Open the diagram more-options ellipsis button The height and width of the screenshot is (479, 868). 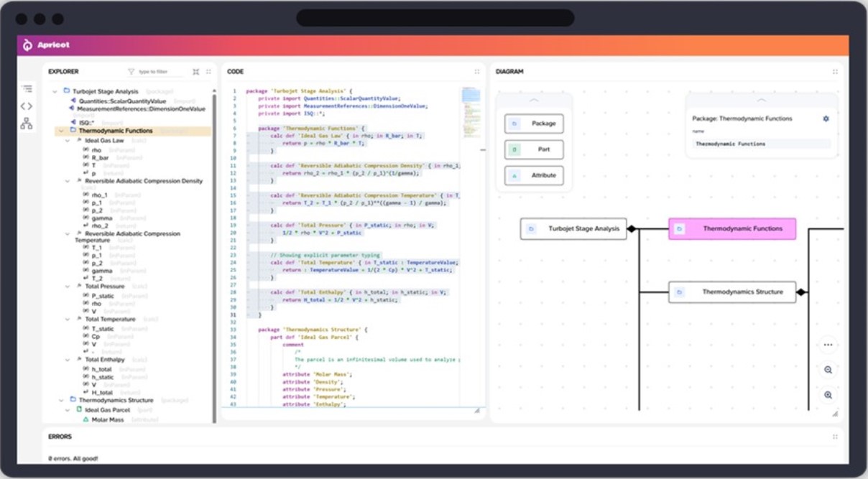pyautogui.click(x=828, y=345)
